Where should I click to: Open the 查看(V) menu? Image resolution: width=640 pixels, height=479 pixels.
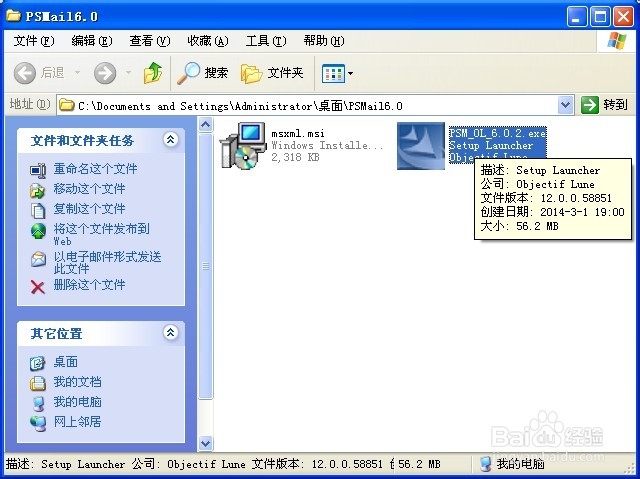click(x=150, y=41)
